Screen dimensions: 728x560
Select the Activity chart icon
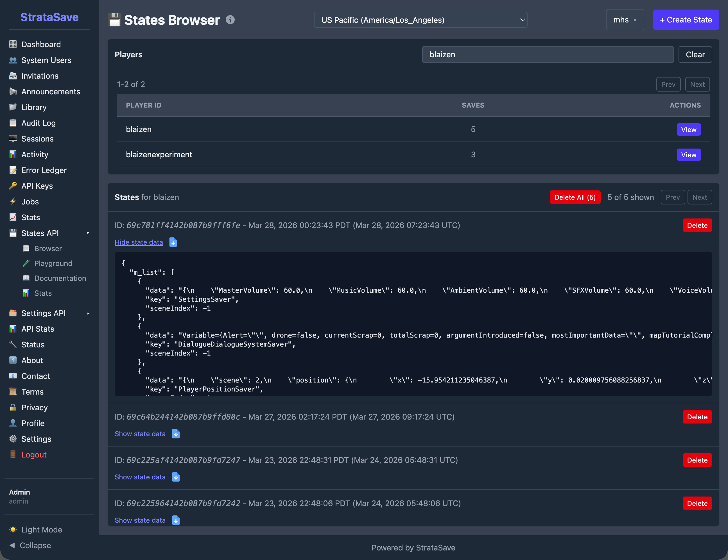click(x=13, y=154)
